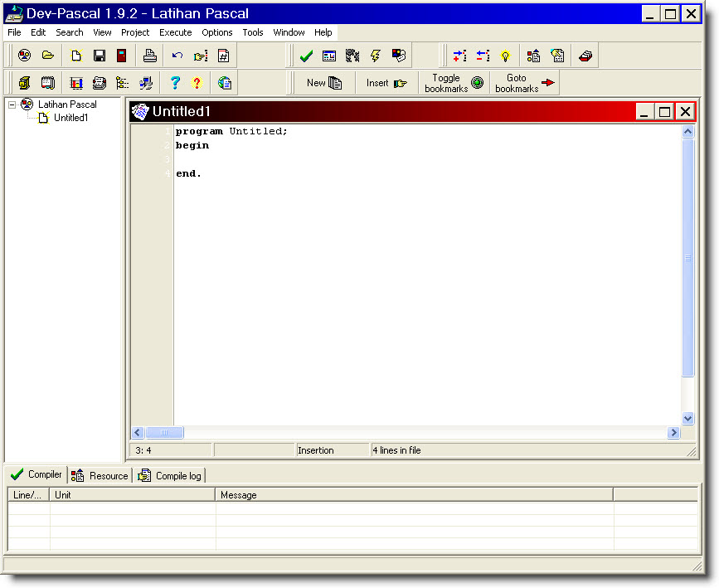Open an existing file with the folder icon
This screenshot has width=719, height=588.
[x=48, y=56]
